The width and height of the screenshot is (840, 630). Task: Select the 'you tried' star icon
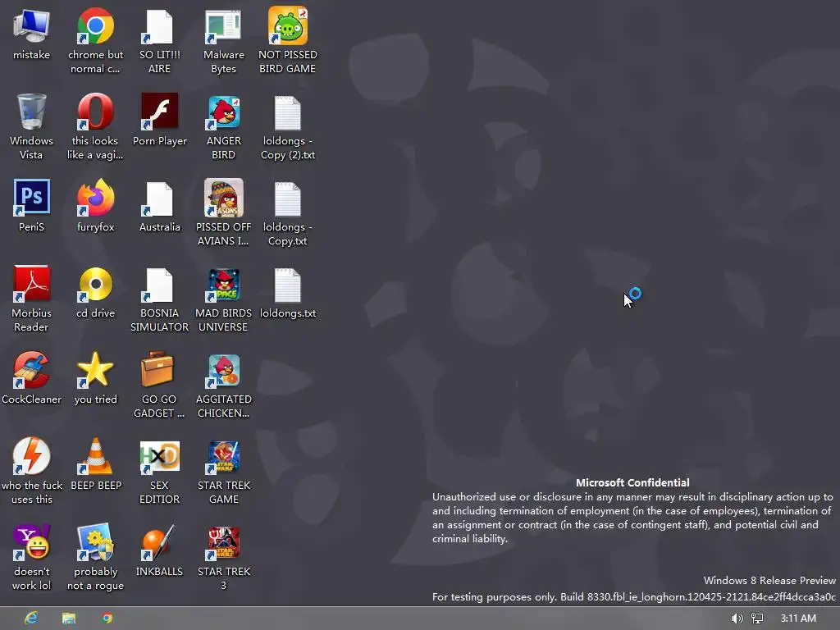click(95, 370)
